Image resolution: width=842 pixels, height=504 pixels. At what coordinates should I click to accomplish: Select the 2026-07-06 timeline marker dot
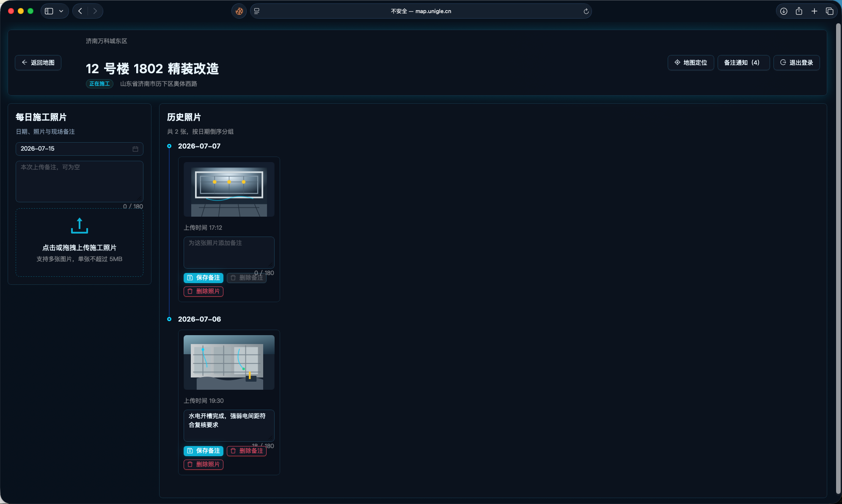click(x=169, y=319)
